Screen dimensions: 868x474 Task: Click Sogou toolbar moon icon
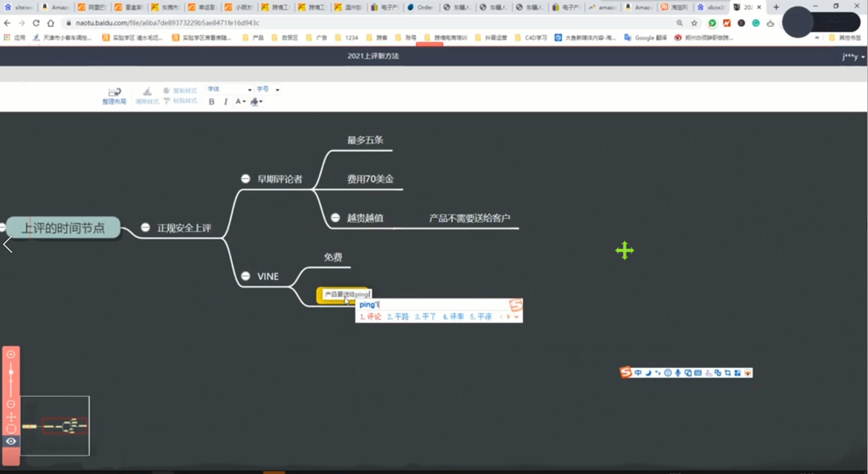tap(648, 373)
